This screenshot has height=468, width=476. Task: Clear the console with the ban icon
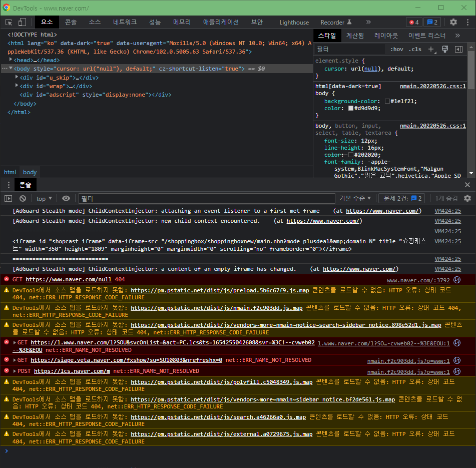pos(23,199)
